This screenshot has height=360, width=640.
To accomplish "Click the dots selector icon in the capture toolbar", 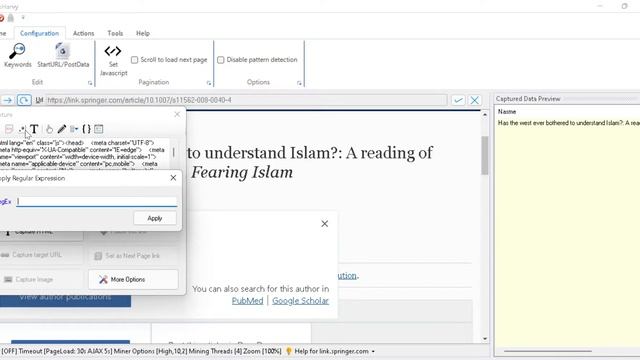I will (22, 129).
